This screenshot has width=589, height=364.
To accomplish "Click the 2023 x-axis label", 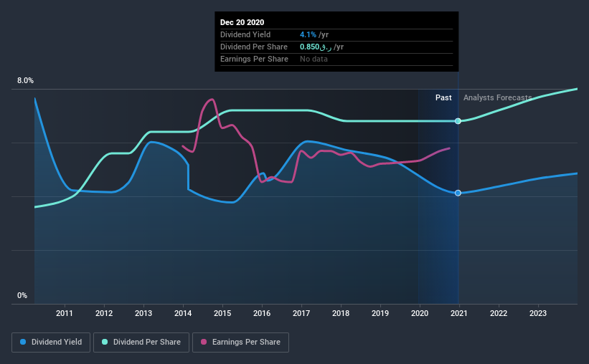I will tap(538, 313).
